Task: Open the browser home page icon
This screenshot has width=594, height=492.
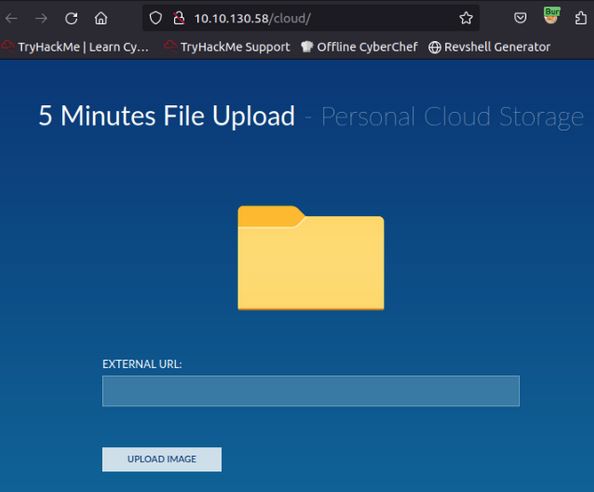Action: point(101,18)
